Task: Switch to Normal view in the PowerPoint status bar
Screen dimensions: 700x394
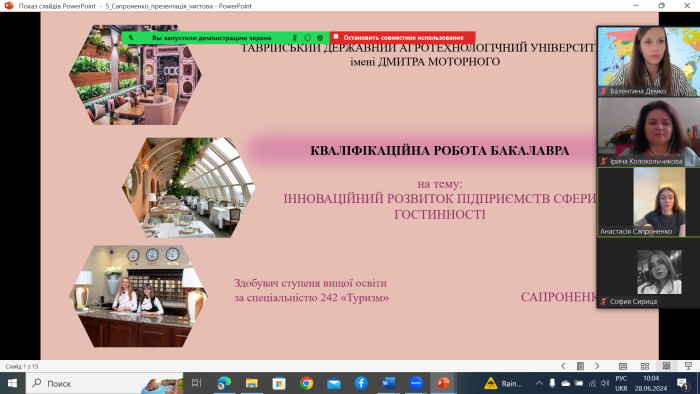Action: point(623,366)
